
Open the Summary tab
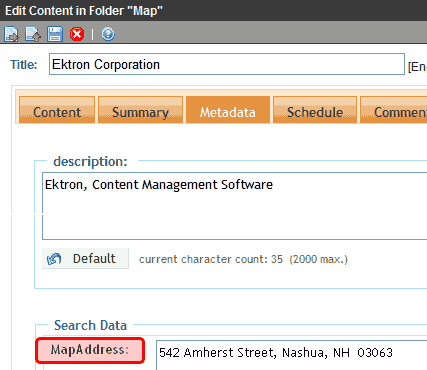(140, 110)
